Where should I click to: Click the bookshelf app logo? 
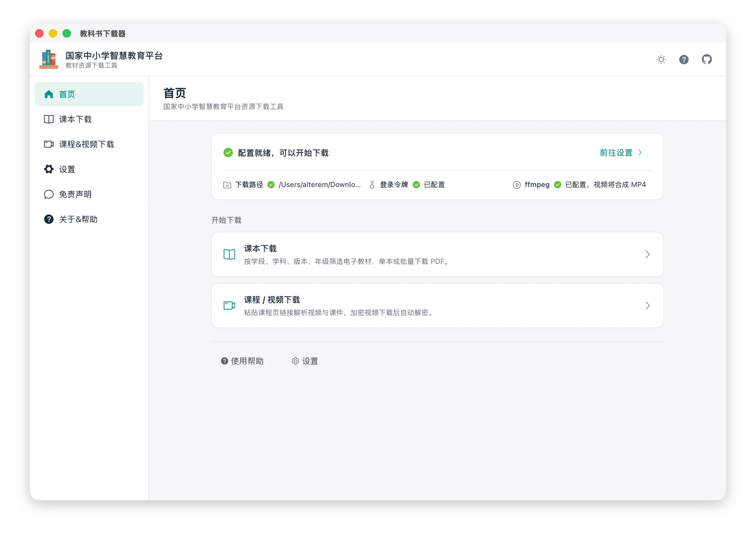pos(49,60)
